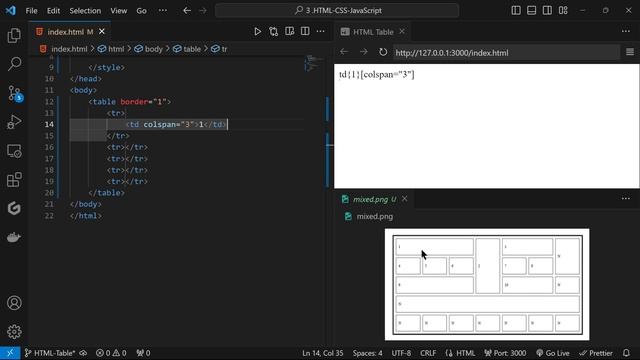Expand hidden menu items ellipsis in menu bar
This screenshot has width=640, height=360.
pyautogui.click(x=162, y=11)
